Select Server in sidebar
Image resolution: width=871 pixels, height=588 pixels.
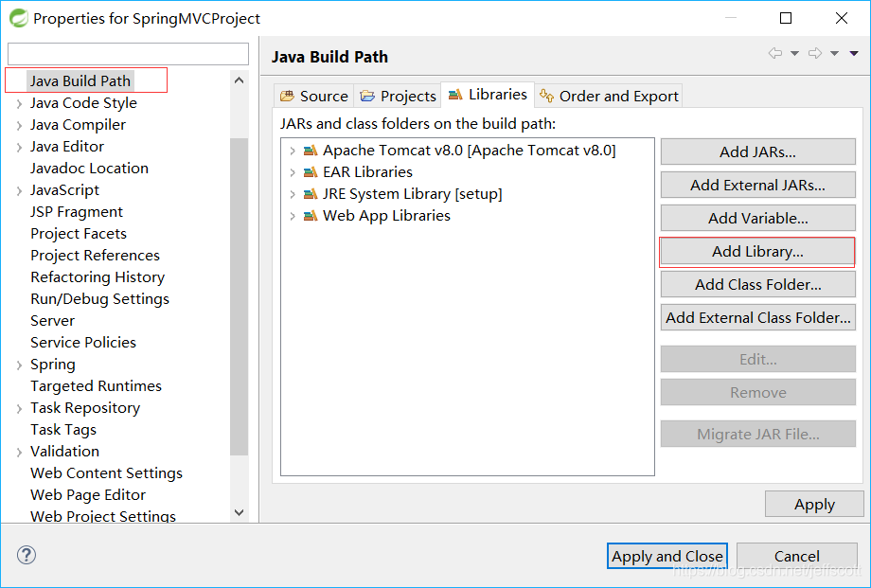coord(52,321)
